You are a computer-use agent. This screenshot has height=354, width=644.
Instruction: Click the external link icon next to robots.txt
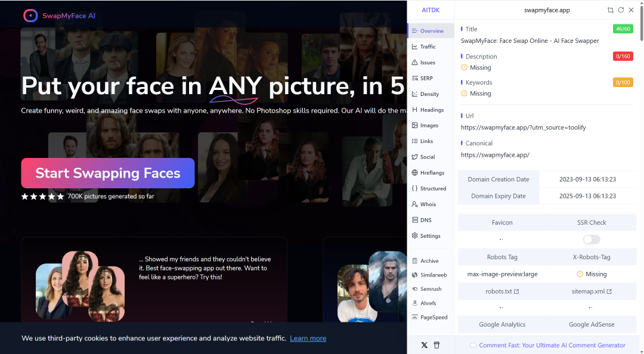tap(516, 291)
